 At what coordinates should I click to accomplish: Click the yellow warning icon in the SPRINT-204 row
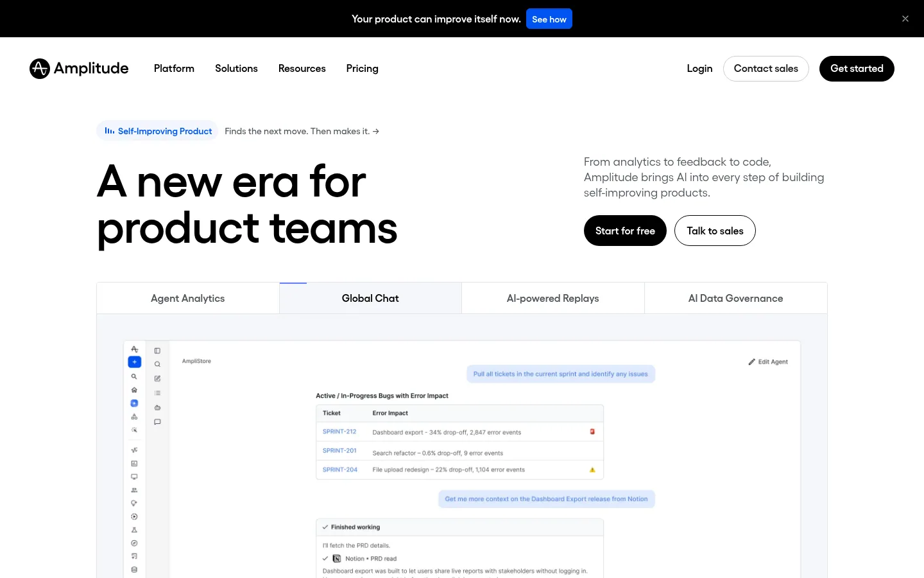[x=592, y=470]
